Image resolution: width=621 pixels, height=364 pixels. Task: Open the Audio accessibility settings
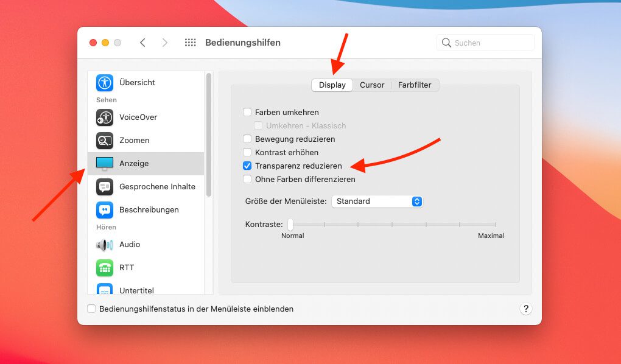(x=105, y=245)
